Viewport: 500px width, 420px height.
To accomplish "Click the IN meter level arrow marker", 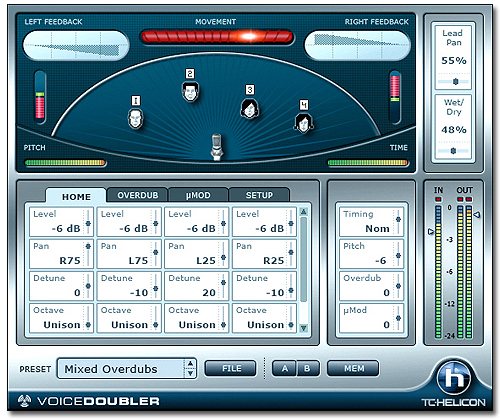I will click(431, 231).
